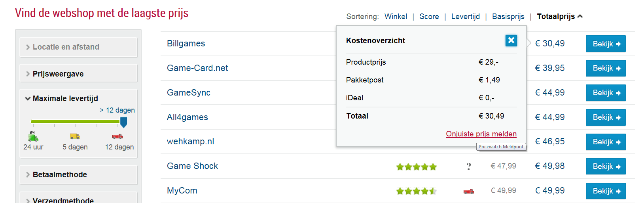Click Game Shock's unknown delivery question mark
The image size is (644, 203).
469,167
